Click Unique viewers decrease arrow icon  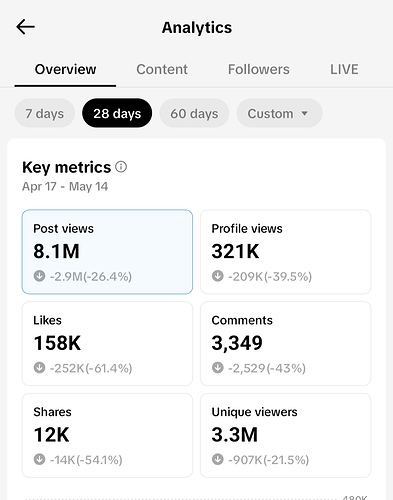coord(218,459)
